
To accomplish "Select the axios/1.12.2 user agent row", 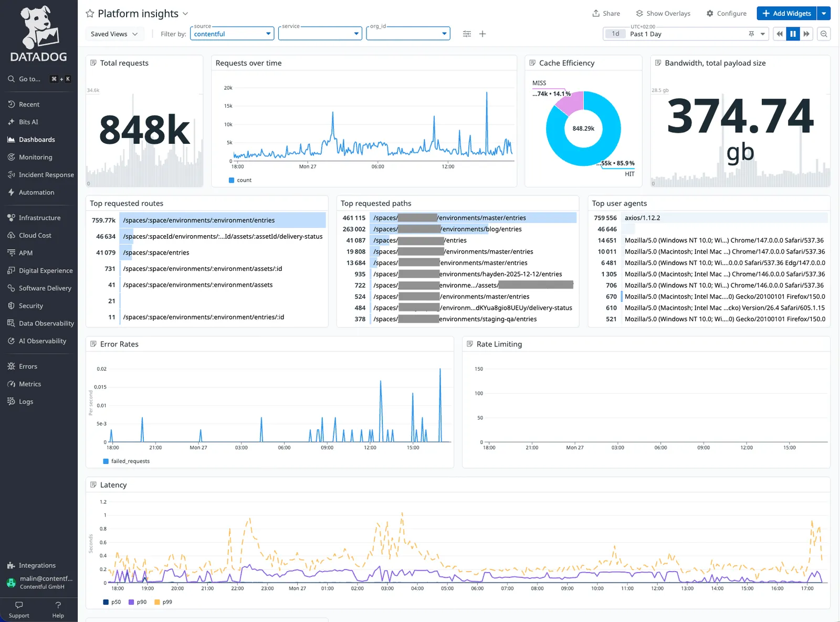I will (709, 218).
